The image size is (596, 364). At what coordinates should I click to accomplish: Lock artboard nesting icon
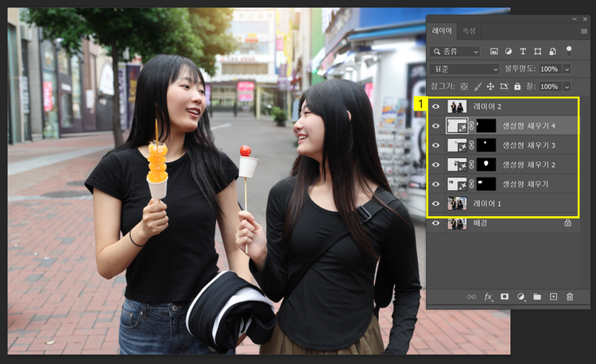[504, 87]
